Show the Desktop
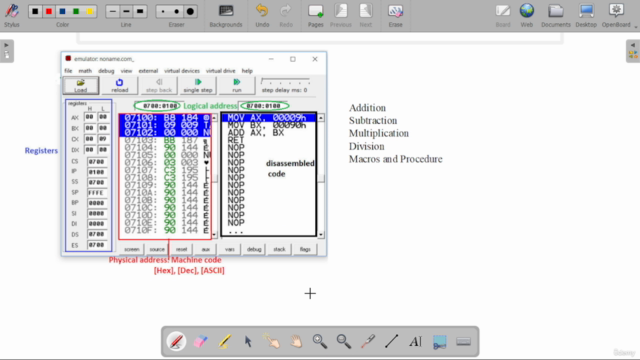 pyautogui.click(x=586, y=15)
